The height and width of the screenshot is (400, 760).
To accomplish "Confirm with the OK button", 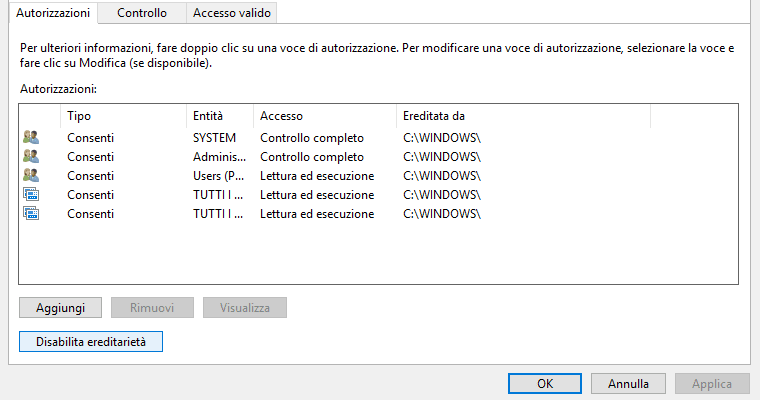I will pos(545,383).
